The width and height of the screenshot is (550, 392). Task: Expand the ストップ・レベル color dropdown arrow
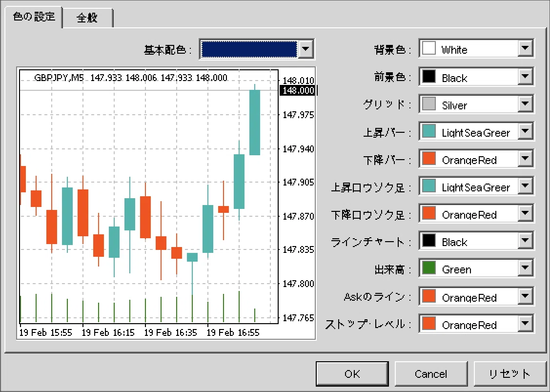525,324
